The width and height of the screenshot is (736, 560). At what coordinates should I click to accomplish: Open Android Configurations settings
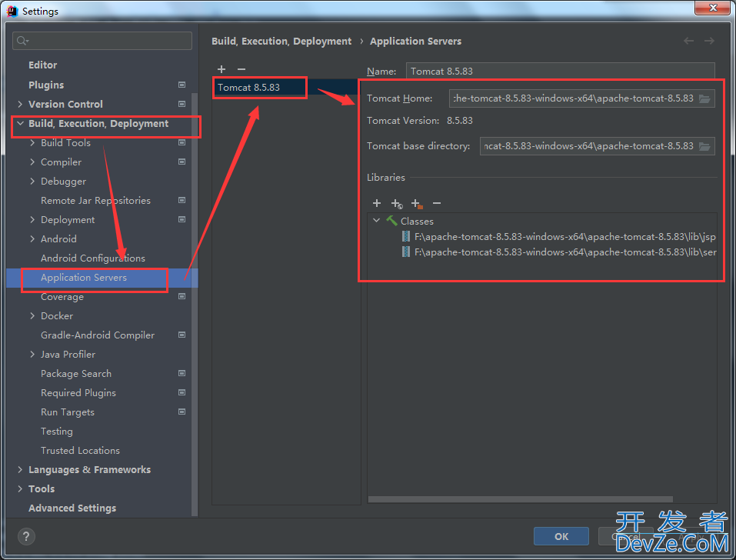(x=93, y=258)
